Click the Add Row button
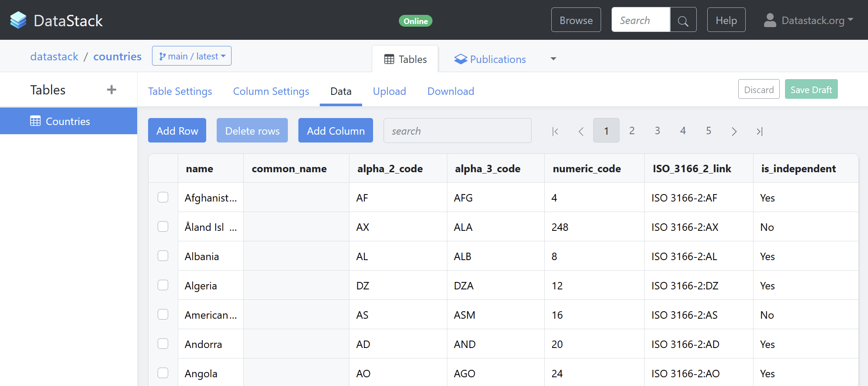 point(177,131)
